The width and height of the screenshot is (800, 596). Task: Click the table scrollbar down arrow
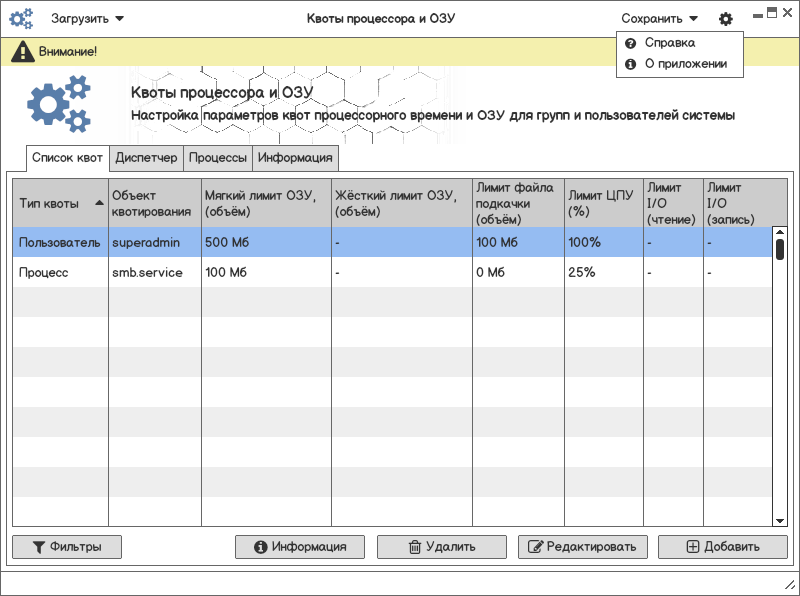pyautogui.click(x=780, y=520)
